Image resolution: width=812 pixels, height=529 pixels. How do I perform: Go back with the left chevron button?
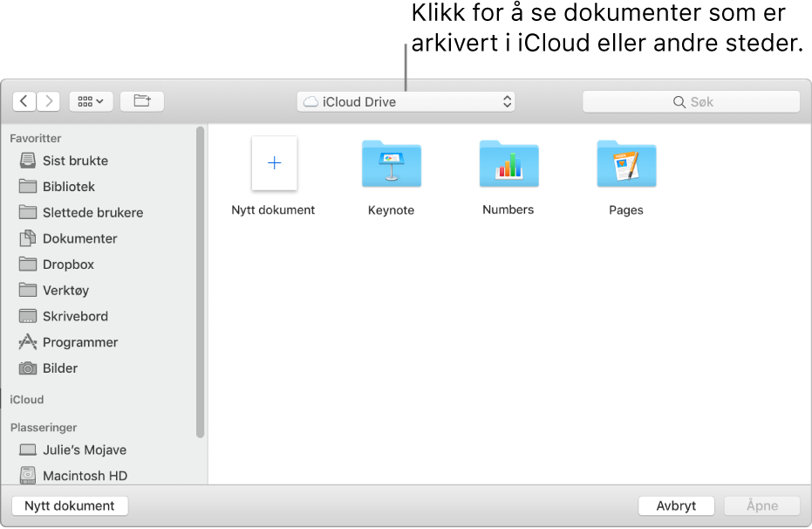[24, 101]
